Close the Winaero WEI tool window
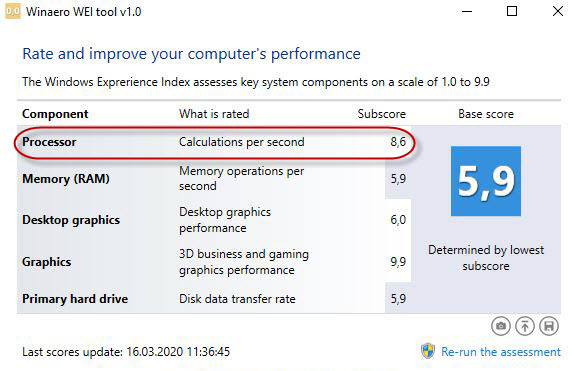The height and width of the screenshot is (371, 581). pos(558,11)
